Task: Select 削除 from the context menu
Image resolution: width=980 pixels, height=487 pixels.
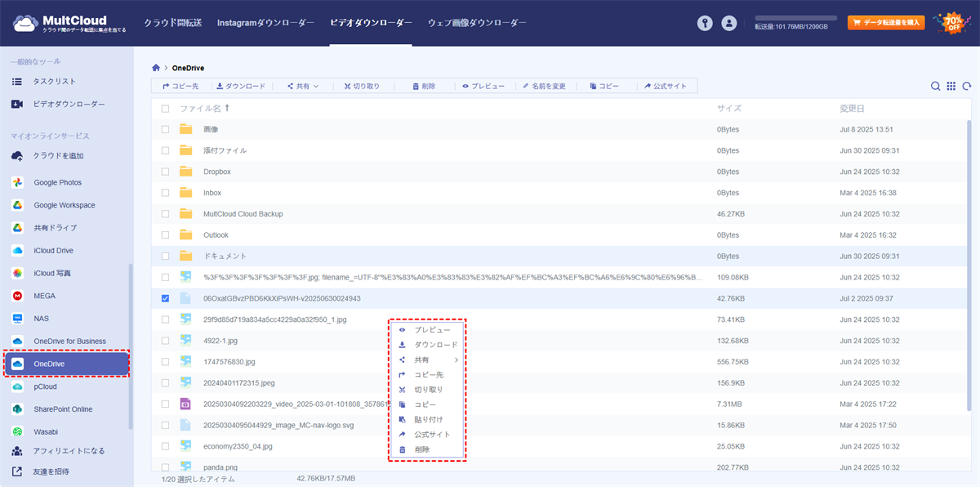Action: point(421,449)
